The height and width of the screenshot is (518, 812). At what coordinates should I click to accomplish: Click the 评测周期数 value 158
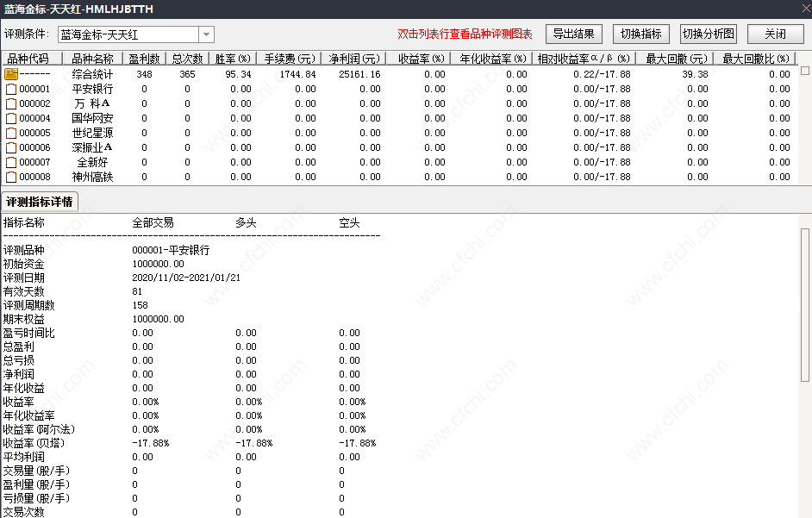tap(140, 305)
